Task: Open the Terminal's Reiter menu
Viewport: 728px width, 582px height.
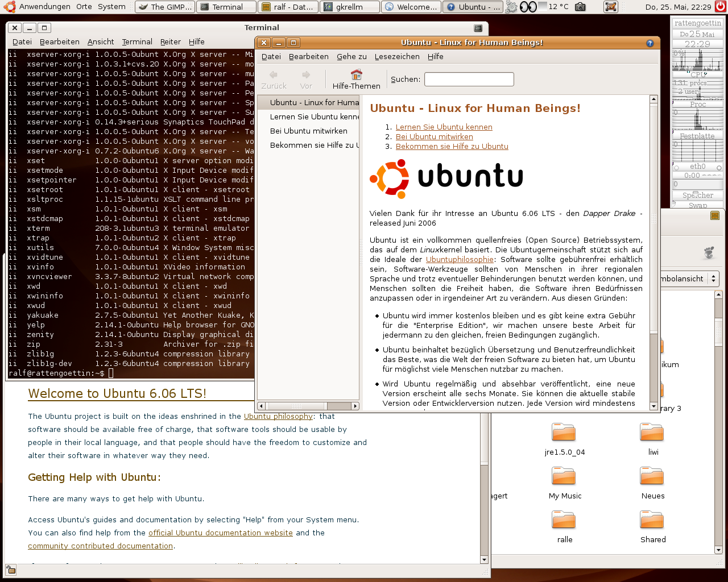Action: 171,42
